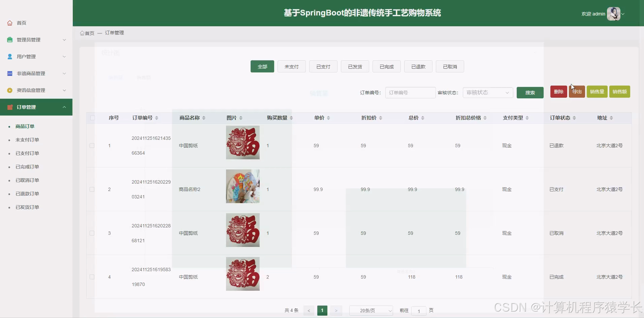Open the admin avatar picture

click(x=614, y=13)
